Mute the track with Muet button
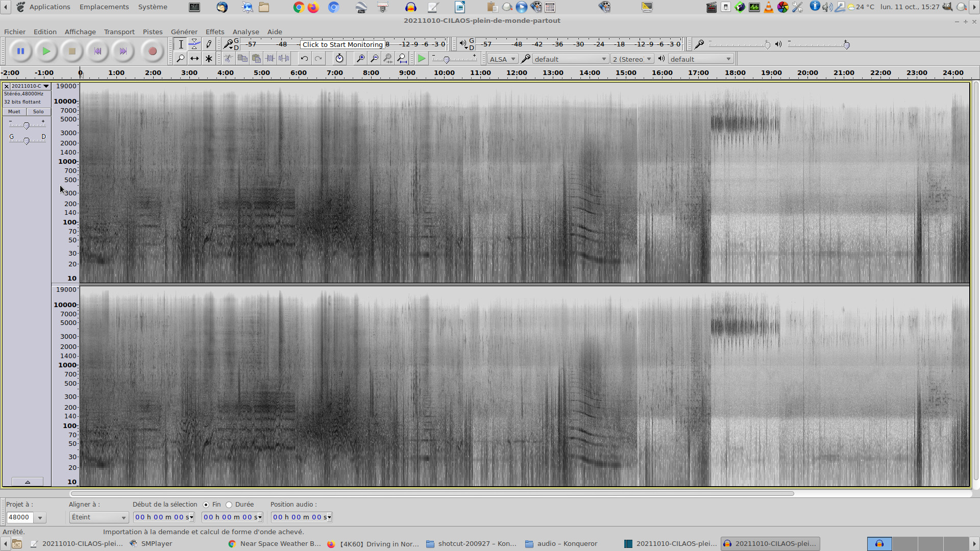Image resolution: width=980 pixels, height=551 pixels. [14, 112]
